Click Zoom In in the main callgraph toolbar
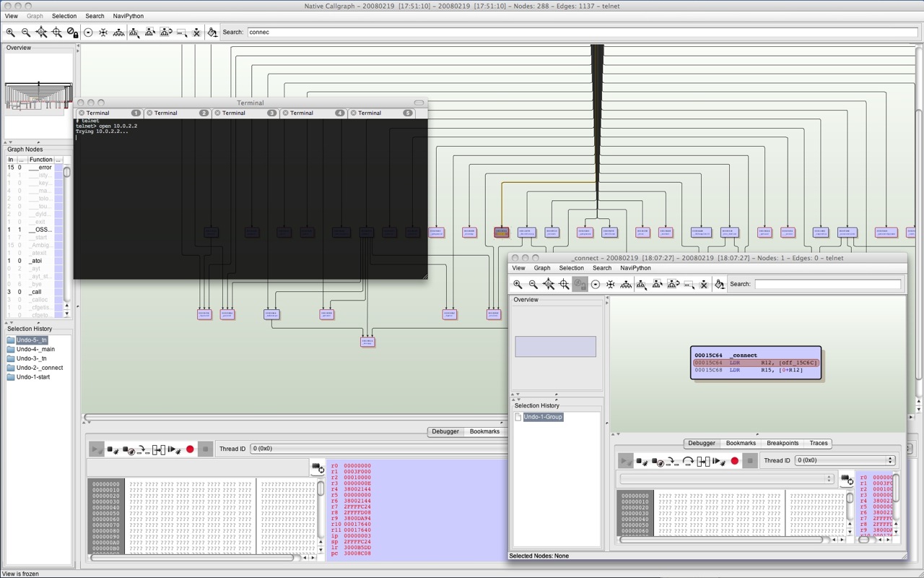The height and width of the screenshot is (578, 924). click(10, 32)
